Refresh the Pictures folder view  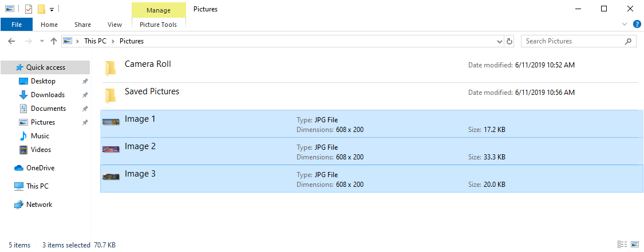pyautogui.click(x=509, y=41)
